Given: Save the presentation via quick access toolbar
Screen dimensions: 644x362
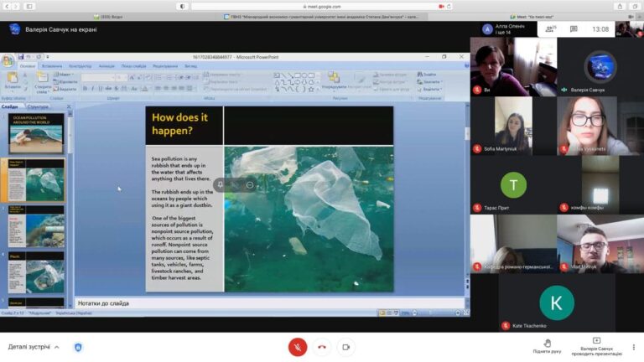Looking at the screenshot, I should [20, 57].
